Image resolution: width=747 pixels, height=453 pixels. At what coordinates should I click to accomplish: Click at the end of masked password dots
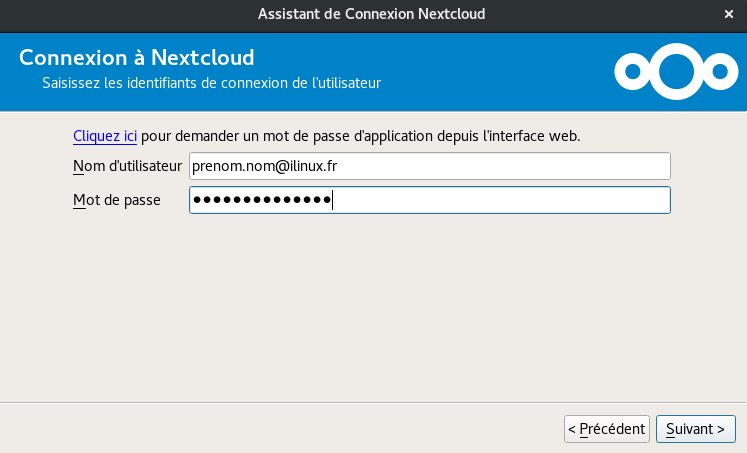tap(333, 200)
